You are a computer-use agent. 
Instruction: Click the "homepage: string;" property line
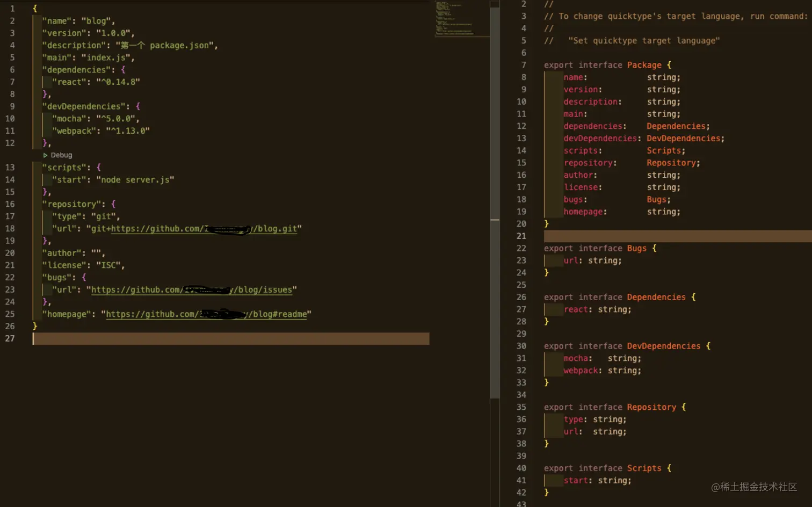click(x=622, y=212)
